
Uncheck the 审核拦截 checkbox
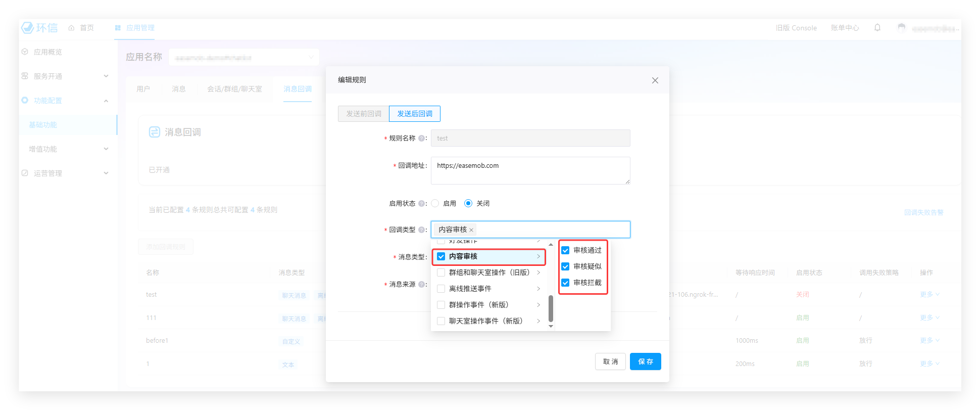click(x=565, y=283)
